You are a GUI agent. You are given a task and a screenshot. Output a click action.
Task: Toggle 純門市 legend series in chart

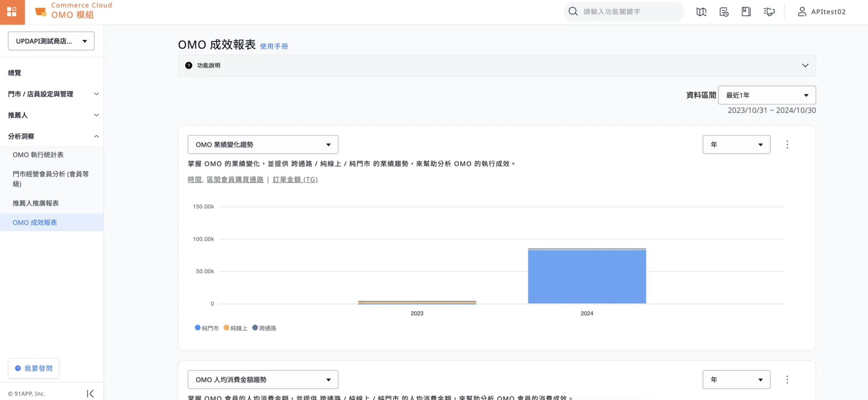(x=206, y=328)
